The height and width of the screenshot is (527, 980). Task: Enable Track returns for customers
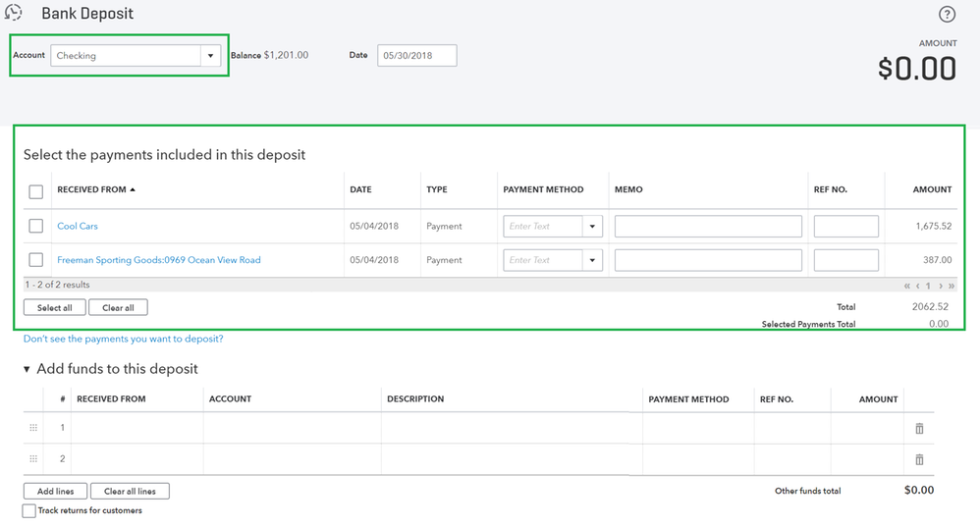pos(29,511)
